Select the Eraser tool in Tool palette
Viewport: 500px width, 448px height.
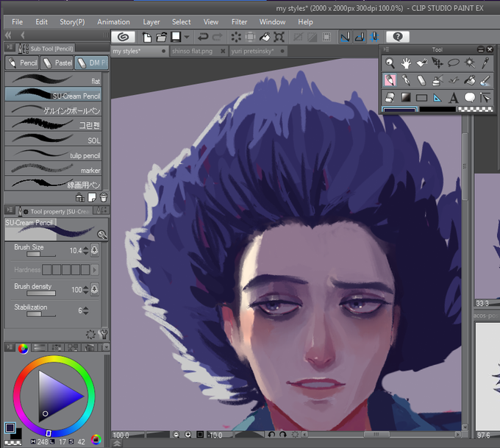coord(421,80)
